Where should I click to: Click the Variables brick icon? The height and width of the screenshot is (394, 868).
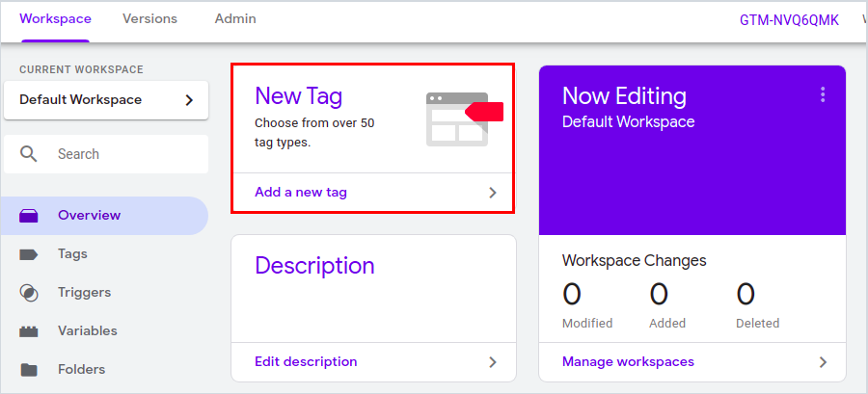[29, 331]
